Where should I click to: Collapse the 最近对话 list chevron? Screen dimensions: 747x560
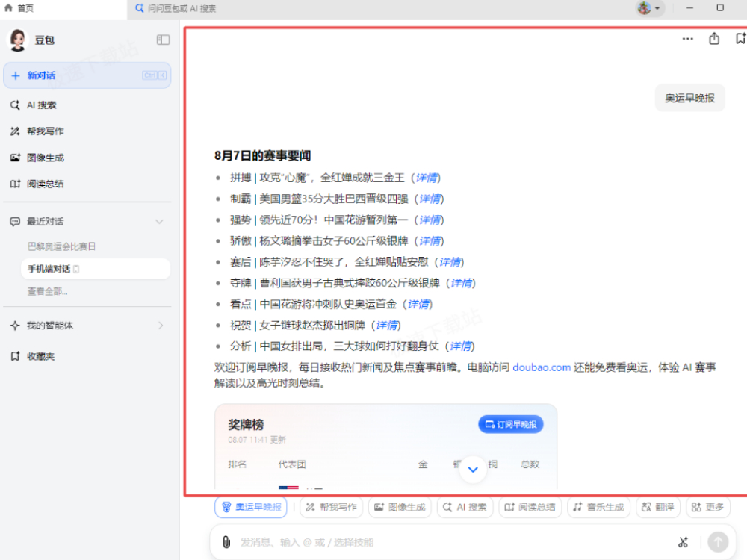click(160, 222)
